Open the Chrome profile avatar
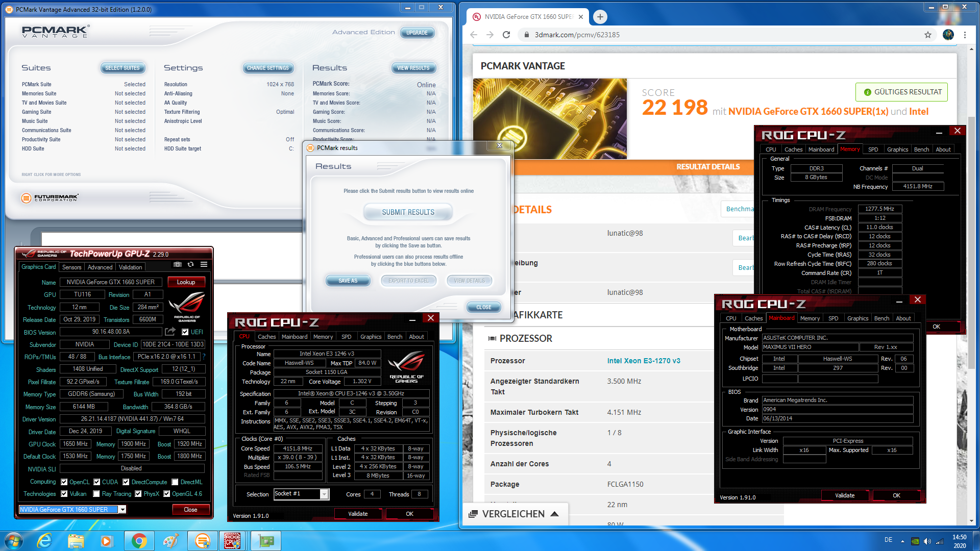 pos(948,35)
